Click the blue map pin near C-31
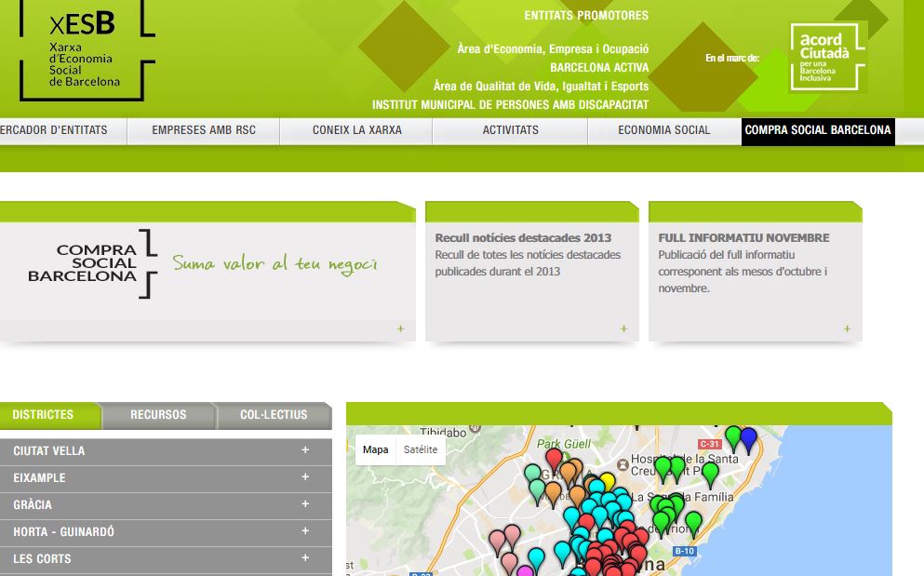 (748, 439)
